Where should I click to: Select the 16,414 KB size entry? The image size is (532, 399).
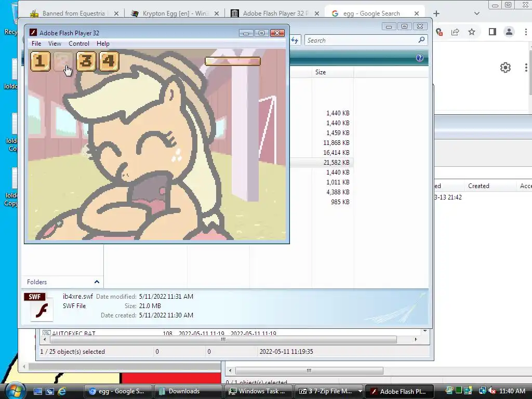336,153
